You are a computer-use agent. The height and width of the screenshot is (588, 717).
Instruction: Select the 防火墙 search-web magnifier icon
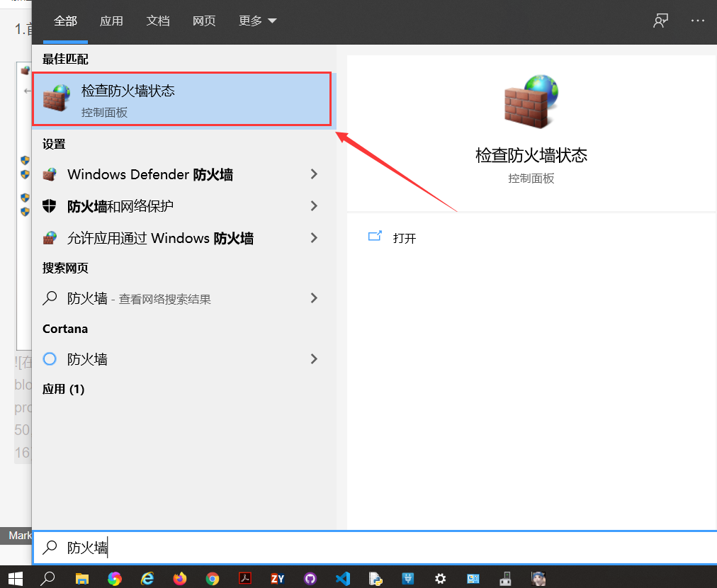[50, 298]
